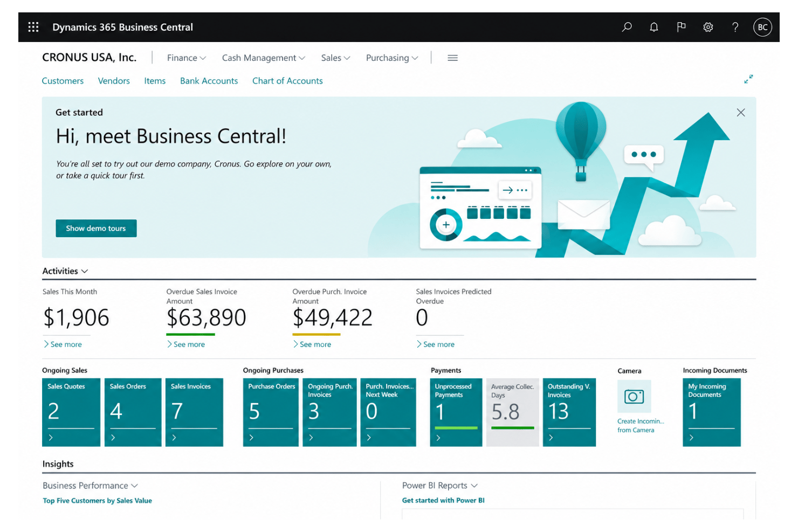Image resolution: width=798 pixels, height=532 pixels.
Task: Open arrow on Outstanding V. Invoices tile
Action: click(551, 438)
